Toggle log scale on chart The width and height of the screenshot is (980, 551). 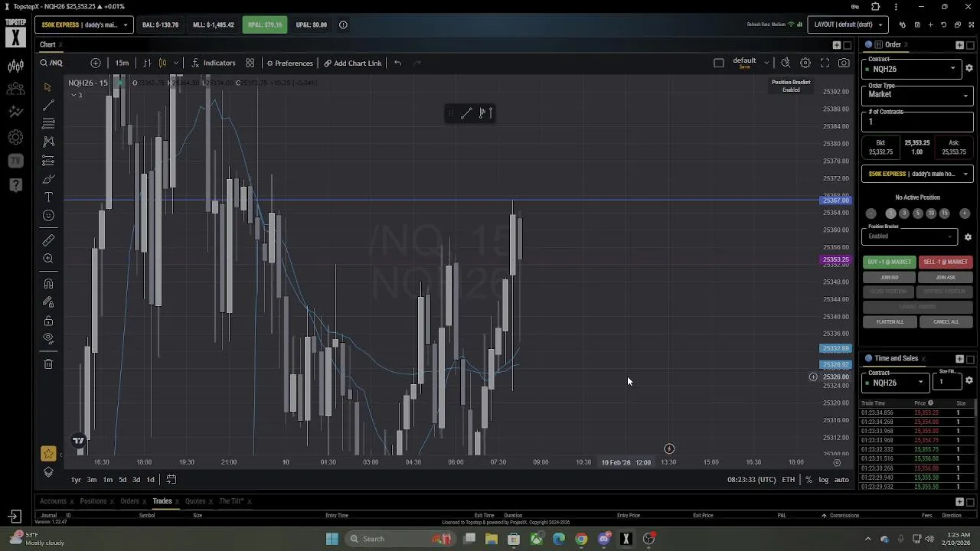pos(823,480)
